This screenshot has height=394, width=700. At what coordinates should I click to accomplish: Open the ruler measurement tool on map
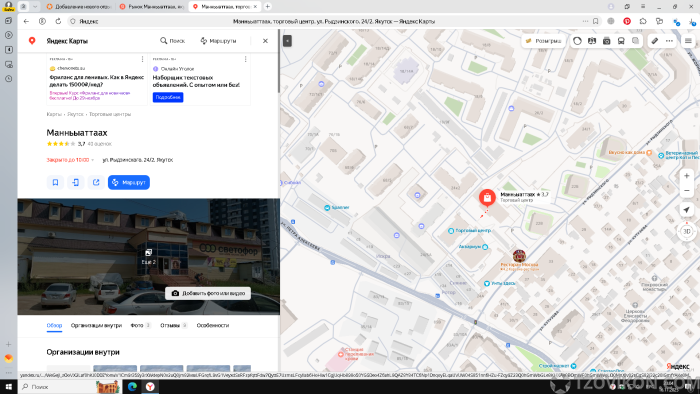[x=654, y=41]
